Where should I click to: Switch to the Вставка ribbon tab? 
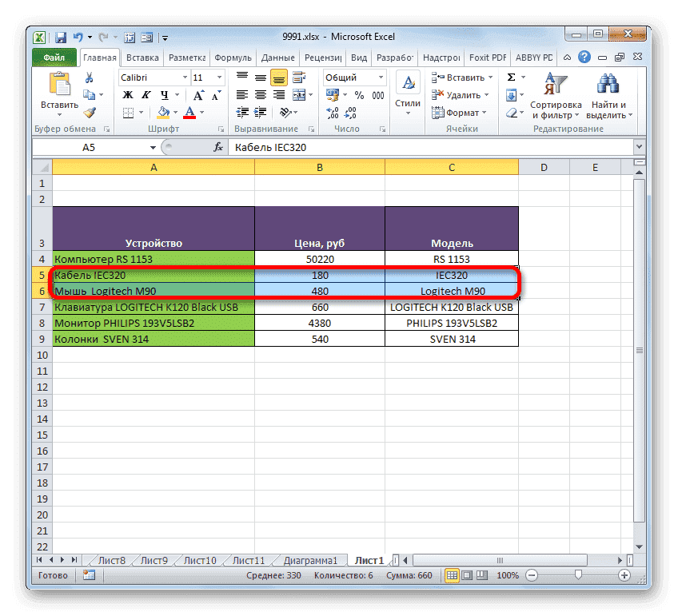[x=141, y=57]
